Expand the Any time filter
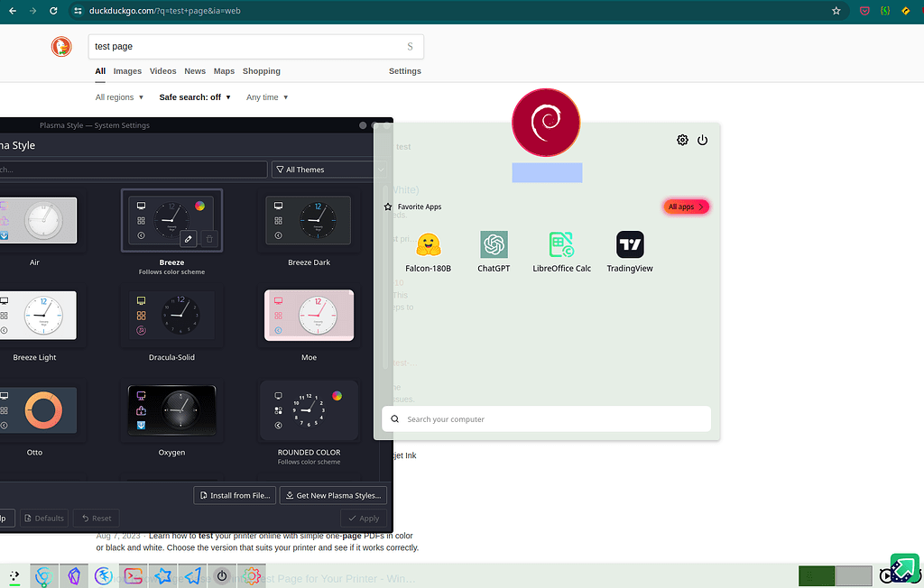This screenshot has height=588, width=924. [x=266, y=96]
